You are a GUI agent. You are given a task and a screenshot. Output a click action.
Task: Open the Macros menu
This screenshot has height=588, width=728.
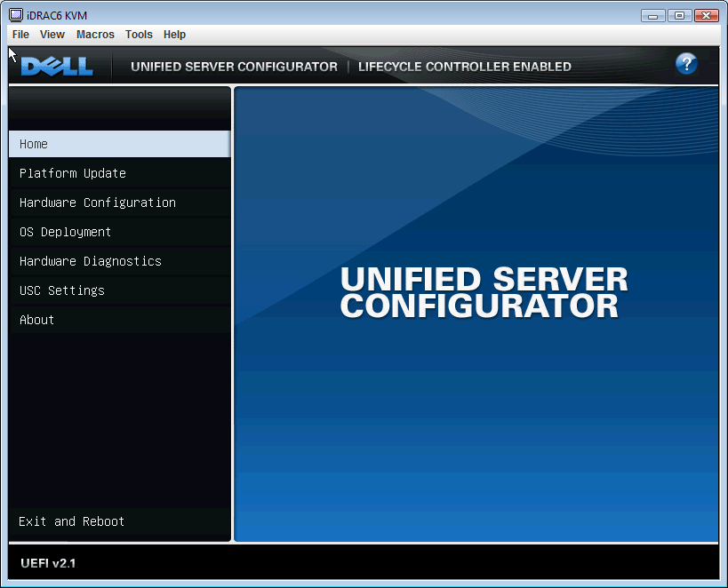pyautogui.click(x=95, y=35)
